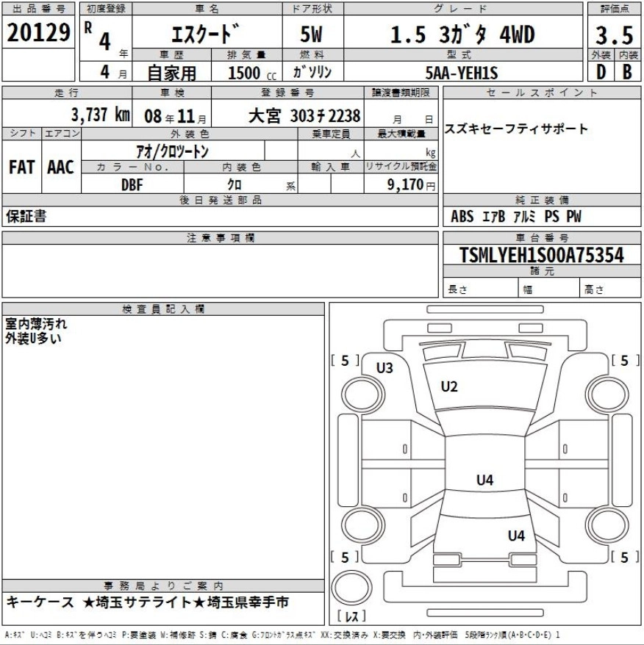Click U3 dent mark on front fender
Screen dimensions: 644x645
pyautogui.click(x=384, y=368)
